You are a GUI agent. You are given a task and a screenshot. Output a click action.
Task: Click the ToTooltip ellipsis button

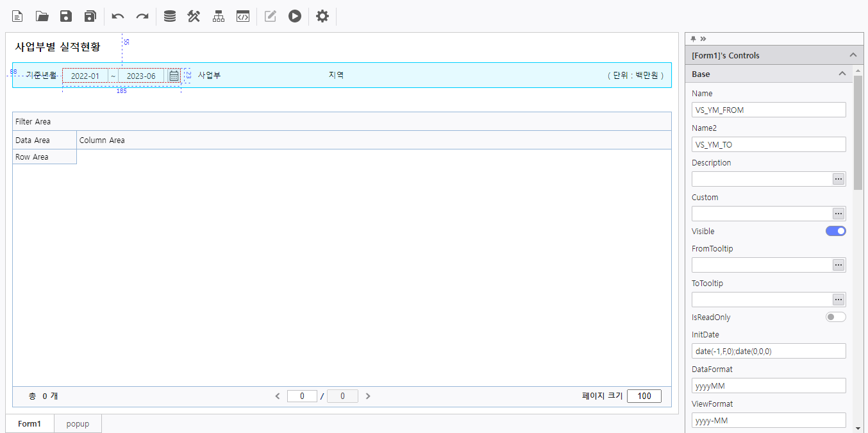tap(839, 300)
